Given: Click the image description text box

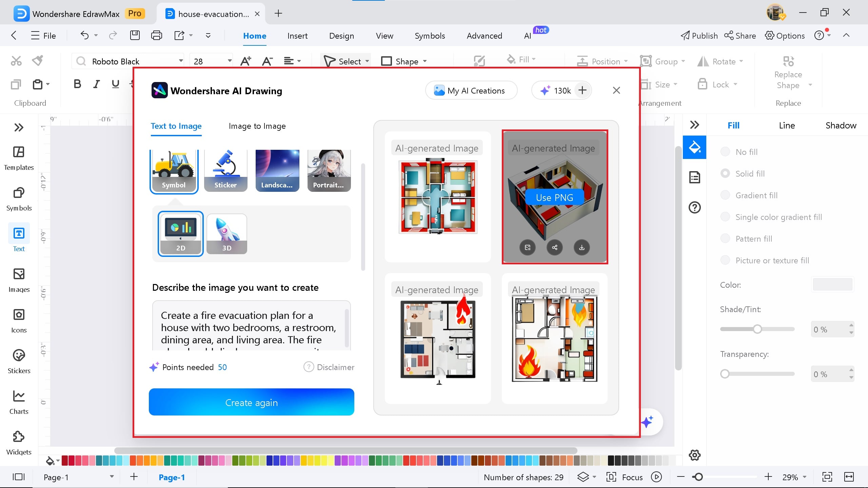Looking at the screenshot, I should [251, 325].
